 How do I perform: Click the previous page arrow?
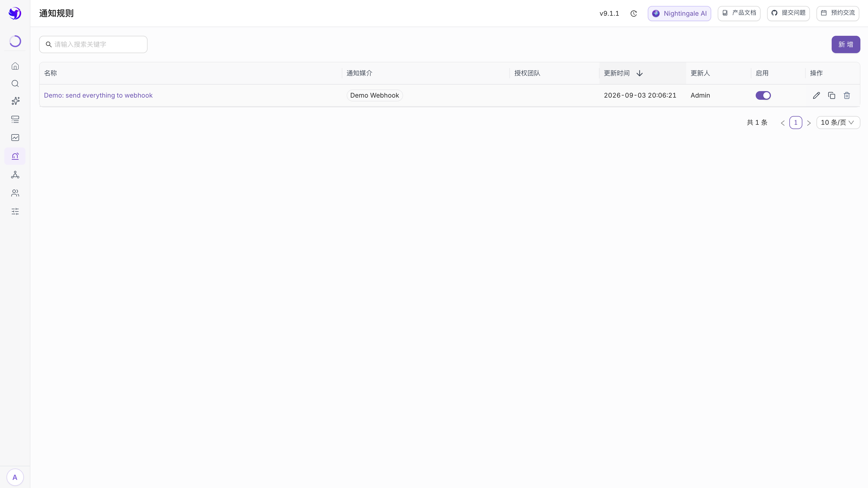tap(783, 123)
